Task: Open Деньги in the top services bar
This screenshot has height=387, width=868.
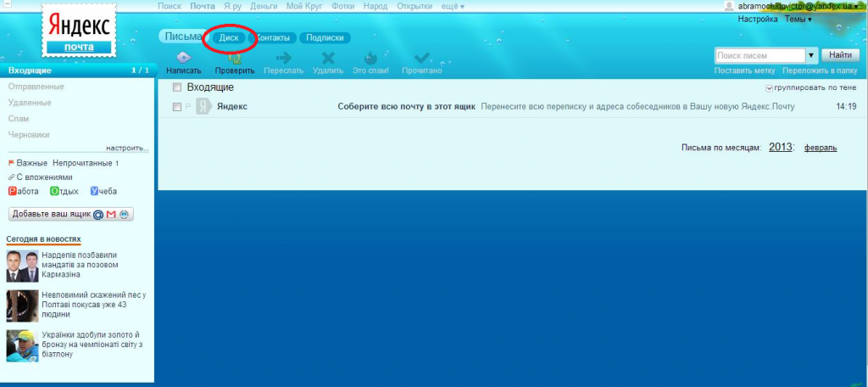Action: click(x=264, y=6)
